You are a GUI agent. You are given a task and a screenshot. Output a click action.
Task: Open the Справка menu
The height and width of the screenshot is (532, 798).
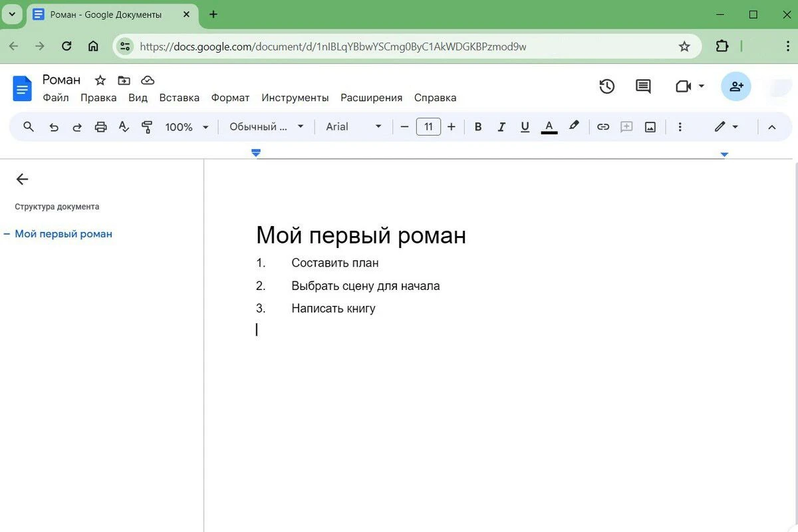tap(435, 98)
